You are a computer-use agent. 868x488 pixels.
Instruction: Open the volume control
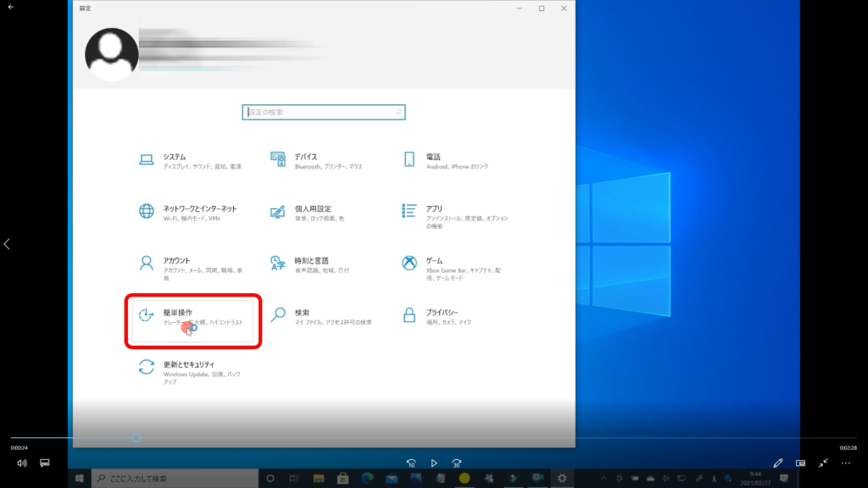pos(22,463)
